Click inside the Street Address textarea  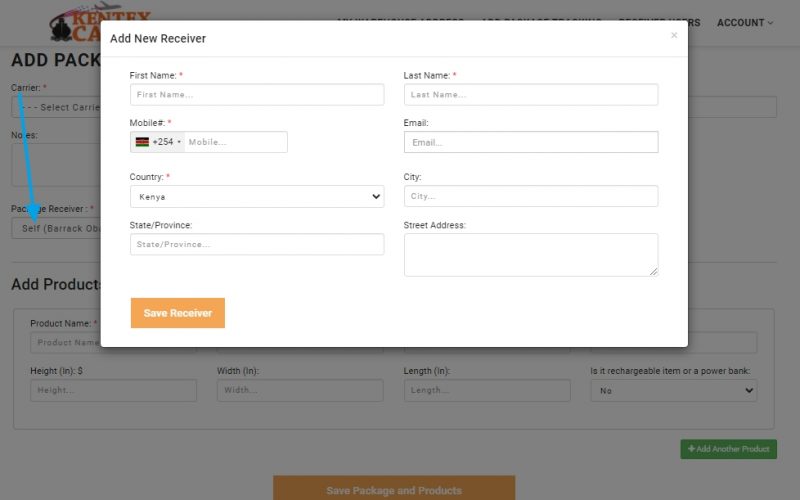click(x=531, y=254)
